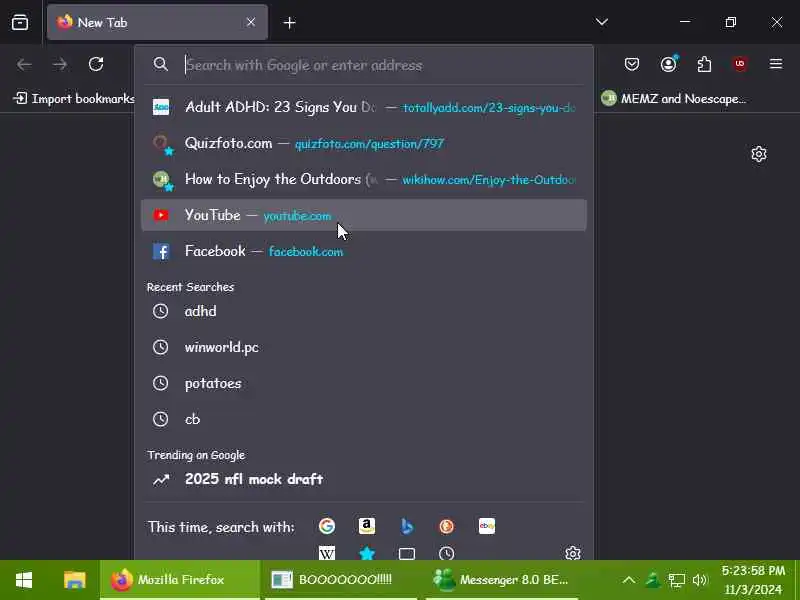Open the list all tabs dropdown arrow
Viewport: 800px width, 600px height.
point(602,22)
